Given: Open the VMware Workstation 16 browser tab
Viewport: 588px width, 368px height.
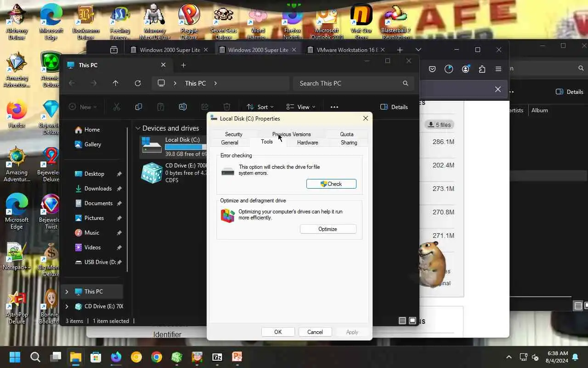Looking at the screenshot, I should [347, 50].
